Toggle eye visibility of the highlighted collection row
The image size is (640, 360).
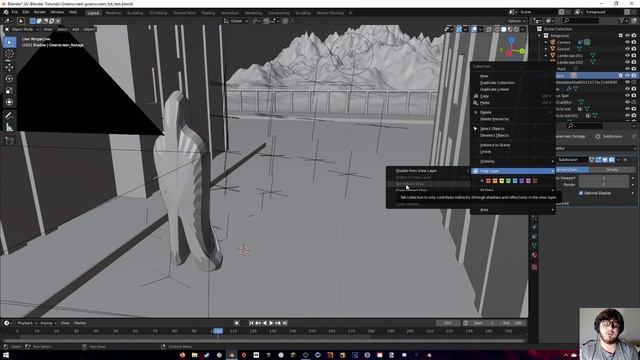point(627,76)
